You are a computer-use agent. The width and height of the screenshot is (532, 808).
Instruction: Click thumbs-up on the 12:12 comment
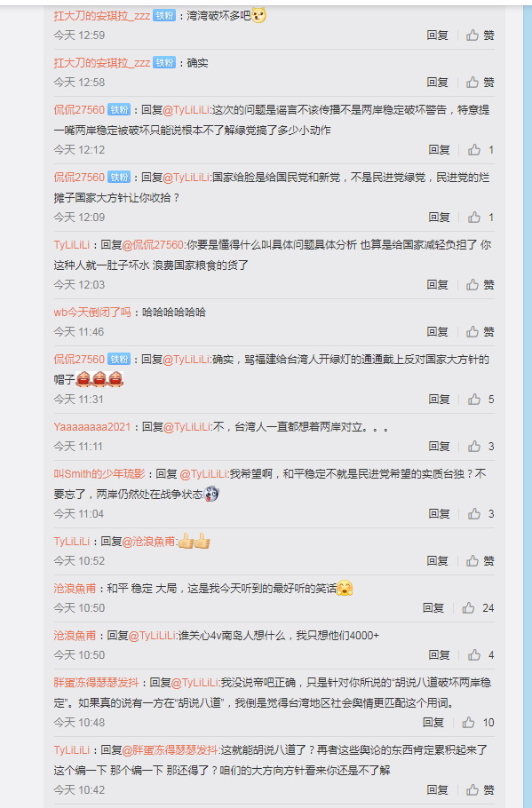481,149
